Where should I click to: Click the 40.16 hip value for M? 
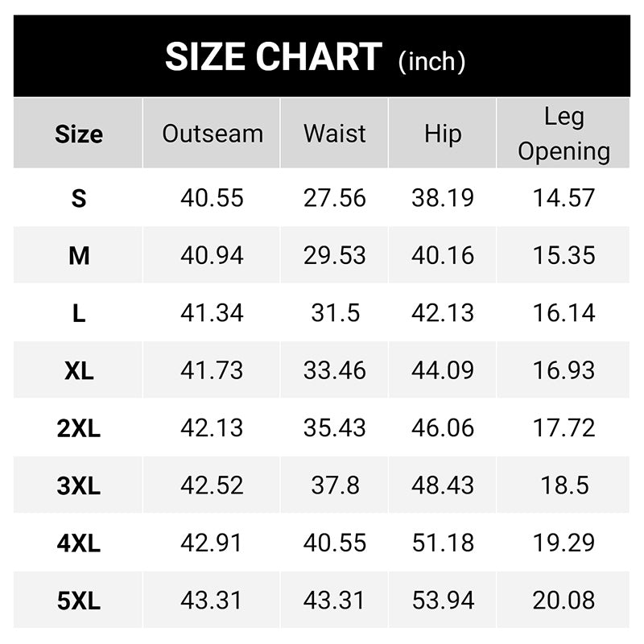pyautogui.click(x=443, y=256)
